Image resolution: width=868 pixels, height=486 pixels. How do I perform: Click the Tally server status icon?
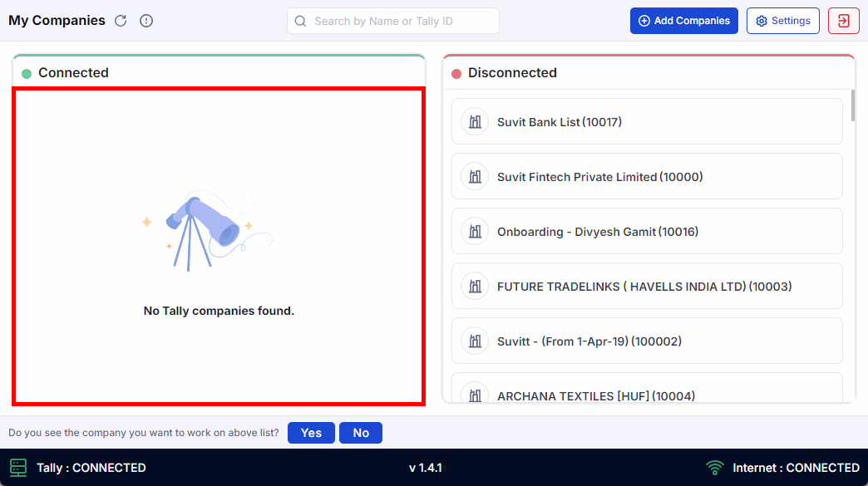[18, 468]
